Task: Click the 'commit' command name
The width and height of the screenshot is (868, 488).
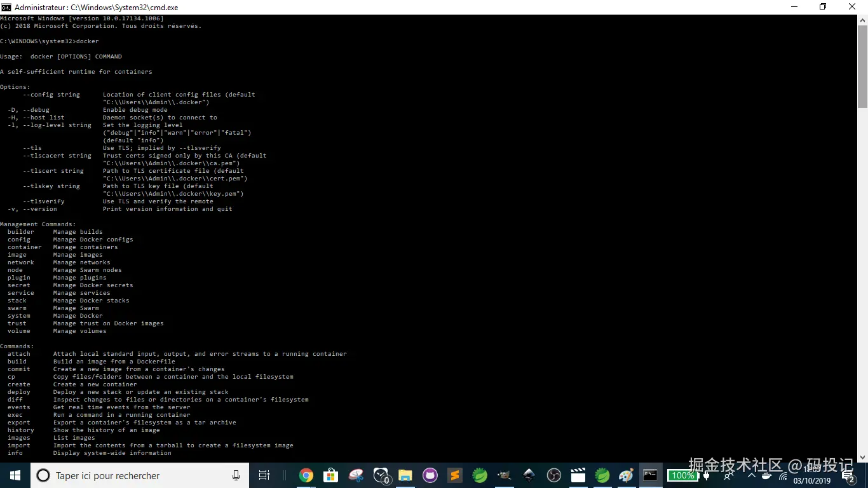Action: 19,369
